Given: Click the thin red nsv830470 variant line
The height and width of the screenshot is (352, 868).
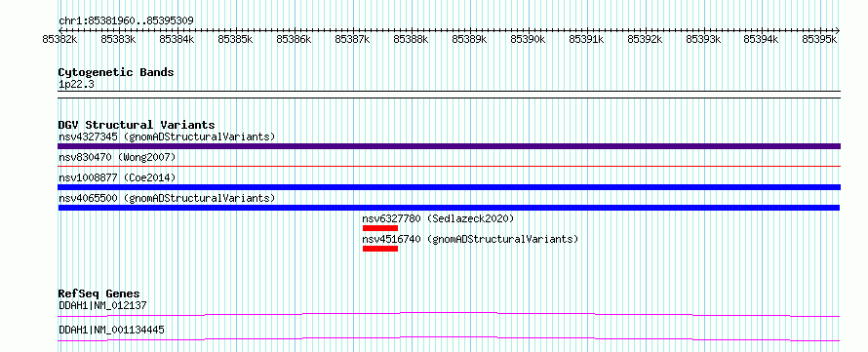Looking at the screenshot, I should point(449,166).
